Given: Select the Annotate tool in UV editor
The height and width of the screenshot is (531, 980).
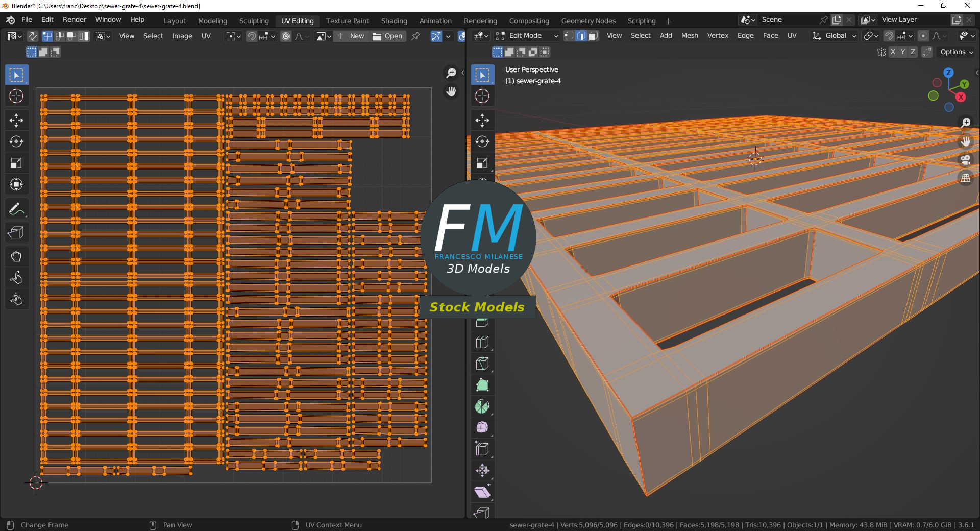Looking at the screenshot, I should pyautogui.click(x=16, y=208).
